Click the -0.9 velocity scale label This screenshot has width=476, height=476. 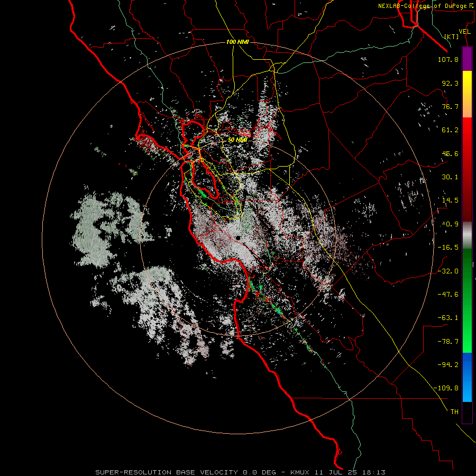tap(450, 224)
